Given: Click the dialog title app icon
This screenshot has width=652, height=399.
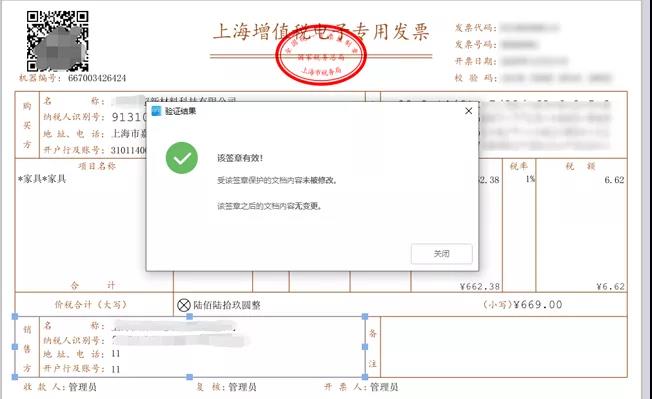Looking at the screenshot, I should coord(156,111).
